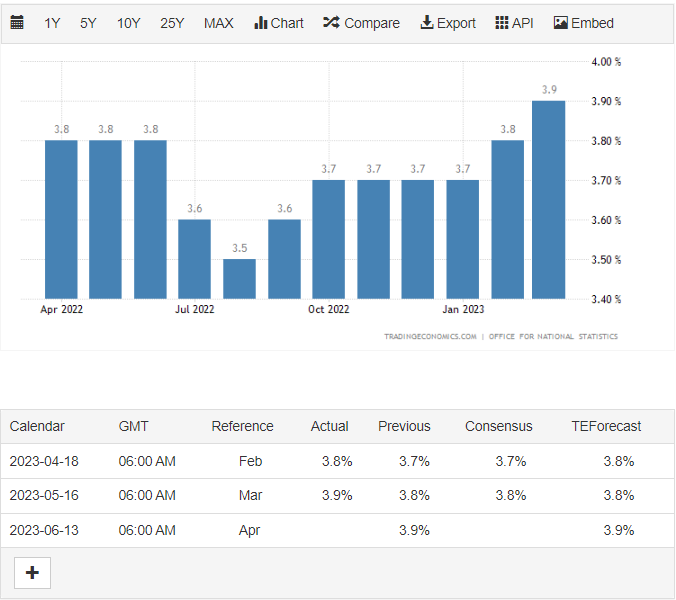The height and width of the screenshot is (600, 676).
Task: Select the 1Y time range
Action: [x=52, y=22]
